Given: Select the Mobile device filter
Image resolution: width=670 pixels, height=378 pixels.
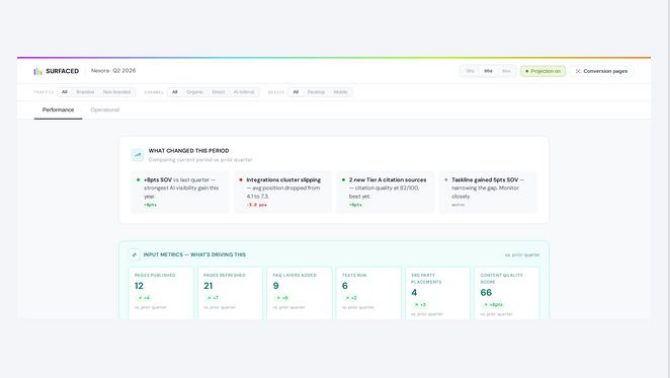Looking at the screenshot, I should click(x=341, y=92).
